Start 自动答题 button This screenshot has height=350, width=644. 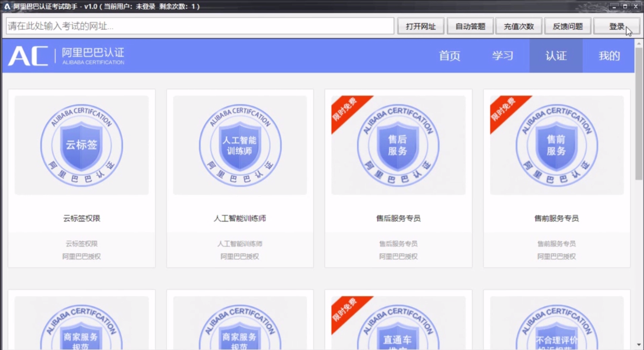click(x=470, y=26)
